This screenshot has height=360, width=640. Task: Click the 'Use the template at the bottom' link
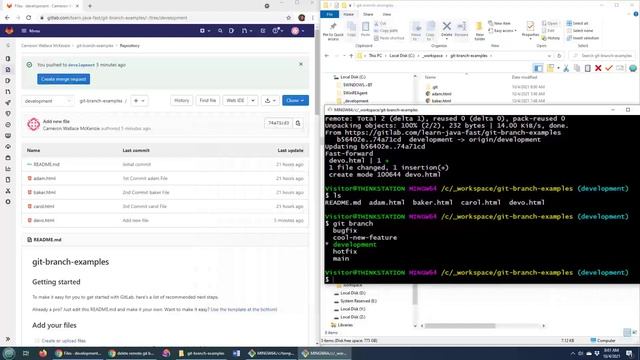(244, 309)
